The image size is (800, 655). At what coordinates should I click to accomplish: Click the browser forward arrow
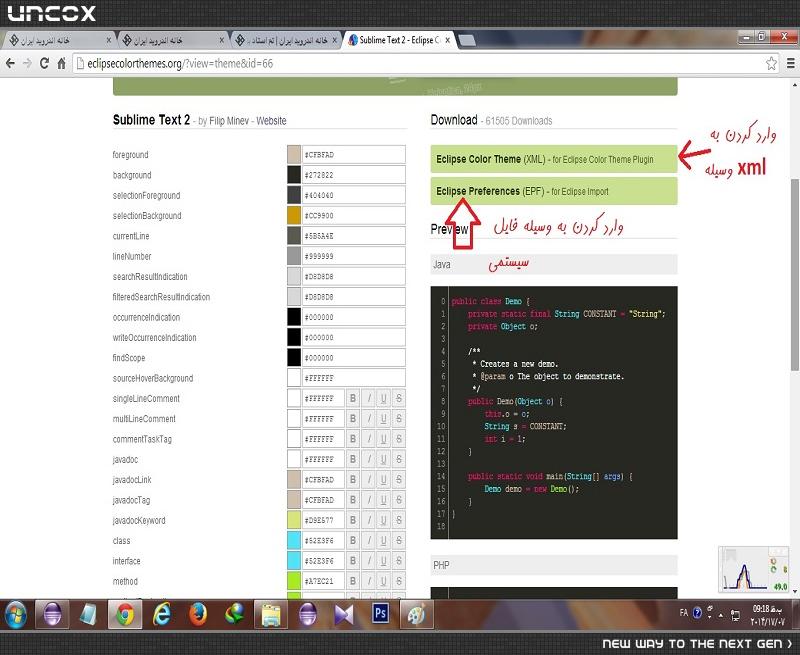[27, 63]
